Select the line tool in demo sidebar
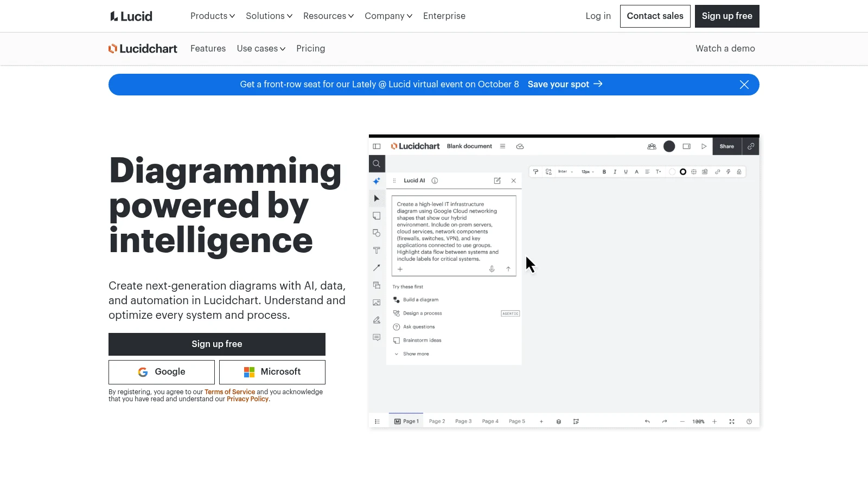Viewport: 868px width, 488px height. coord(376,268)
